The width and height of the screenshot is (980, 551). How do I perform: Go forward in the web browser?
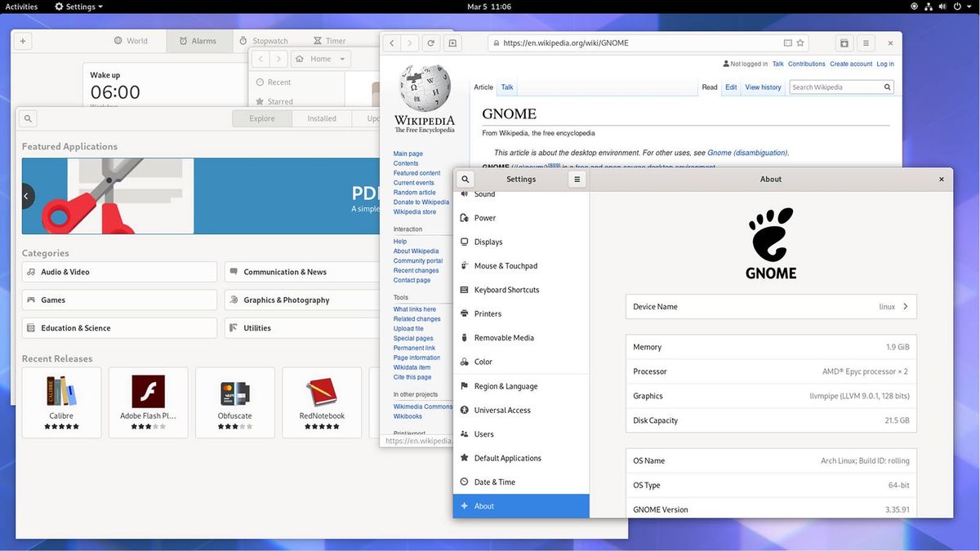pyautogui.click(x=411, y=43)
